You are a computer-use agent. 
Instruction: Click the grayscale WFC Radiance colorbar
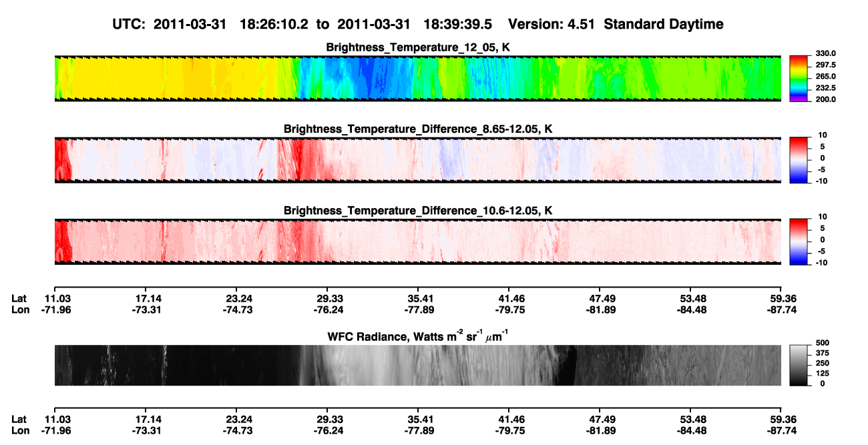799,364
